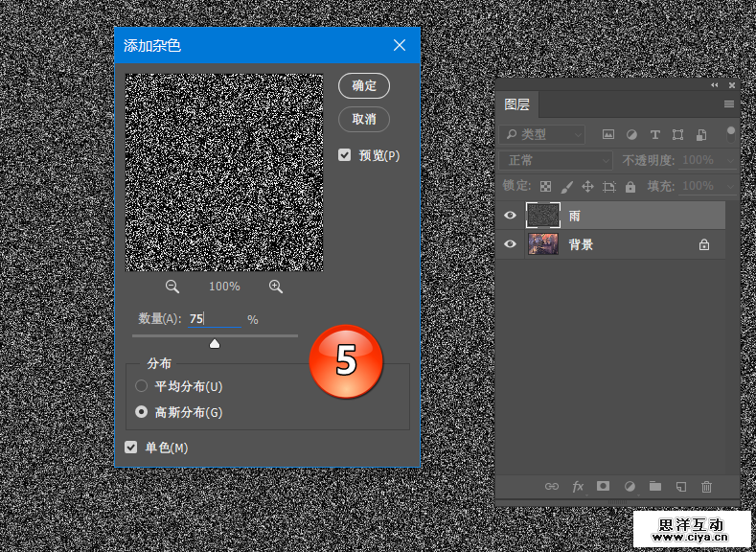Click the layer style fx icon
Screen dimensions: 756x552
[578, 487]
